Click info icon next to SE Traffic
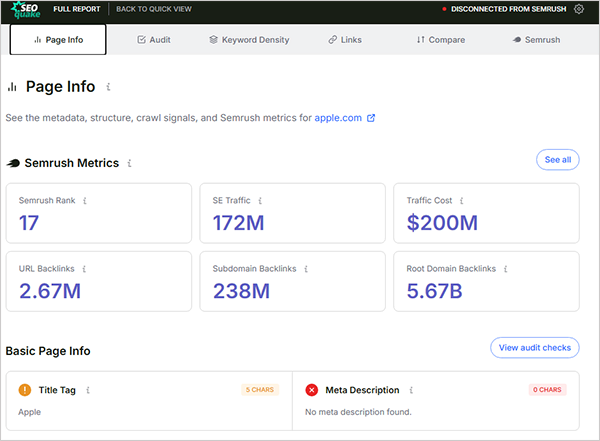 coord(260,201)
